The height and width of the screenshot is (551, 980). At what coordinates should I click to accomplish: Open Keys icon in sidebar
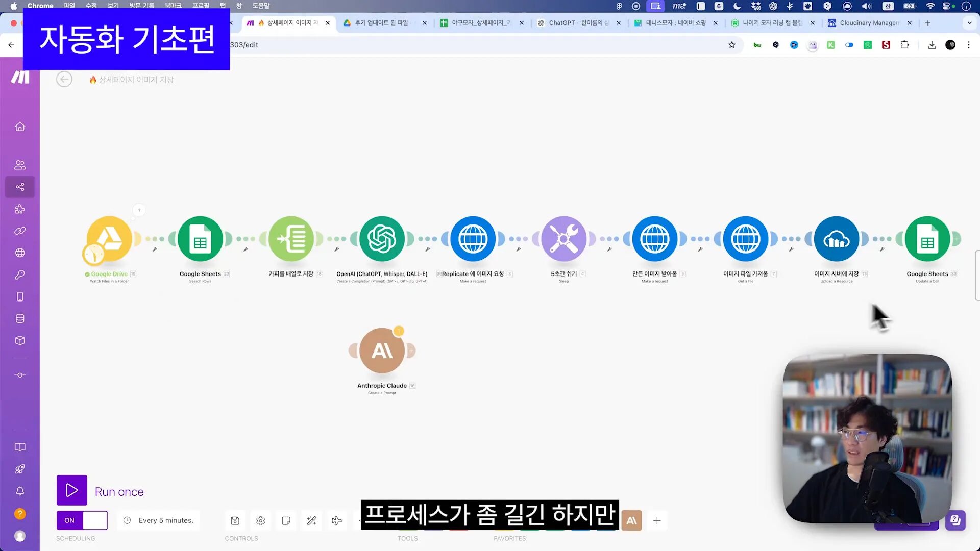(20, 274)
